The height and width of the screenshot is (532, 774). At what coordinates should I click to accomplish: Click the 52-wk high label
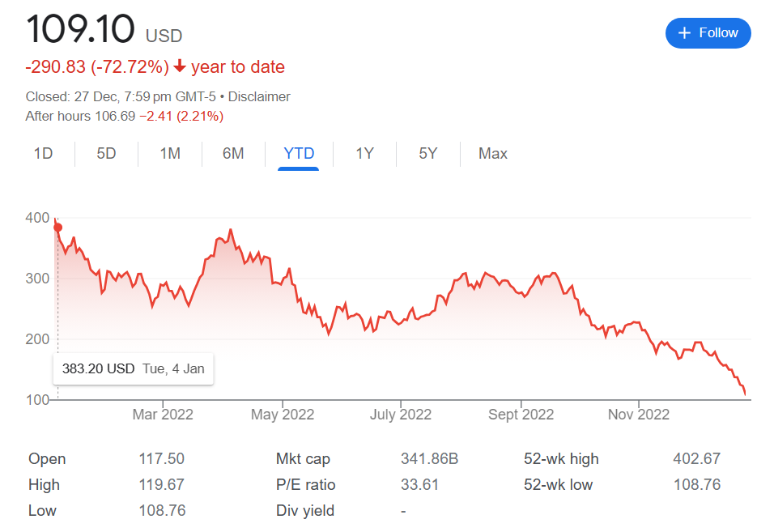point(561,459)
